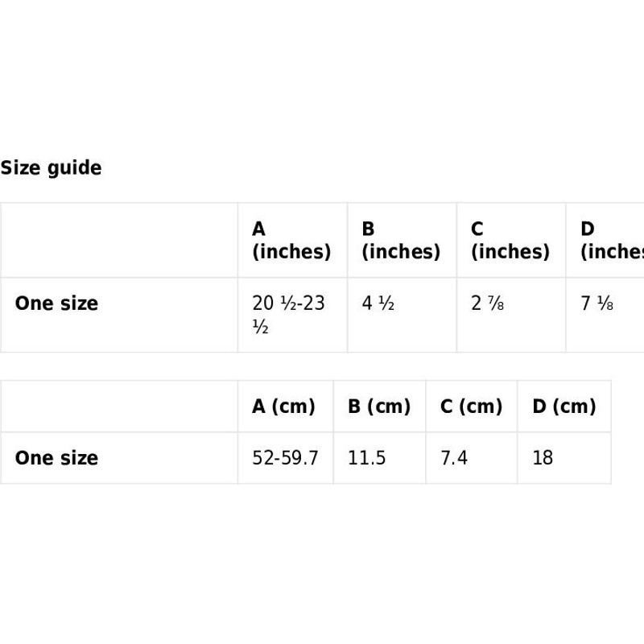Click the 11.5 cm value
This screenshot has width=644, height=644.
point(367,458)
